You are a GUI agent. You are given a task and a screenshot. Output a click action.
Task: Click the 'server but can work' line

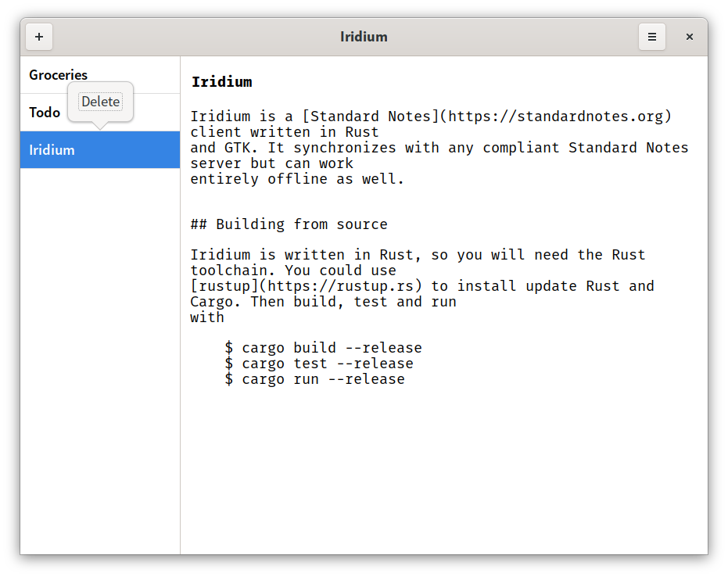pos(272,163)
